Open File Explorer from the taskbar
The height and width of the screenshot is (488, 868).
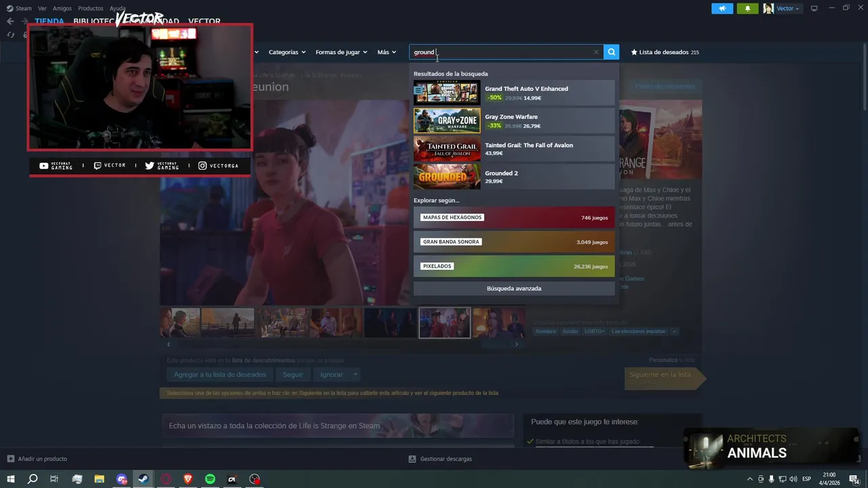coord(99,479)
